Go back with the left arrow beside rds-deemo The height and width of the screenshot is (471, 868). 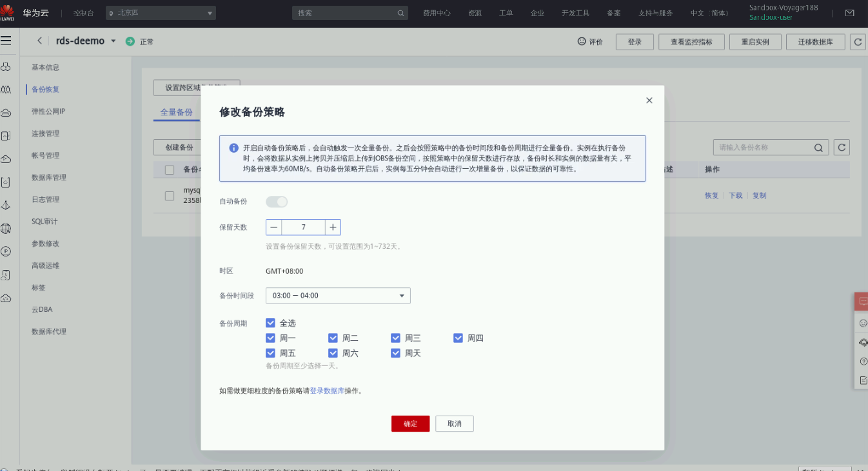[39, 41]
